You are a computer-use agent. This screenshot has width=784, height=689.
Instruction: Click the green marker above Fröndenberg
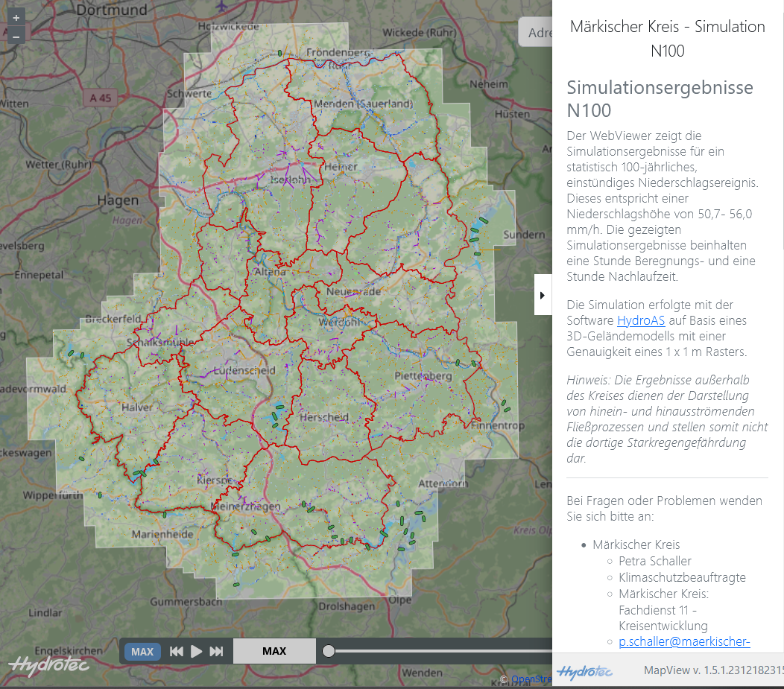279,53
